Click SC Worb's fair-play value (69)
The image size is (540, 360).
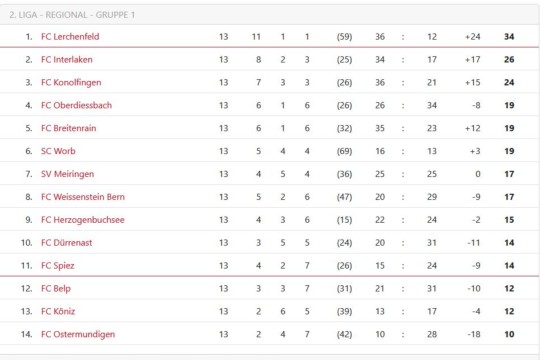pyautogui.click(x=344, y=151)
